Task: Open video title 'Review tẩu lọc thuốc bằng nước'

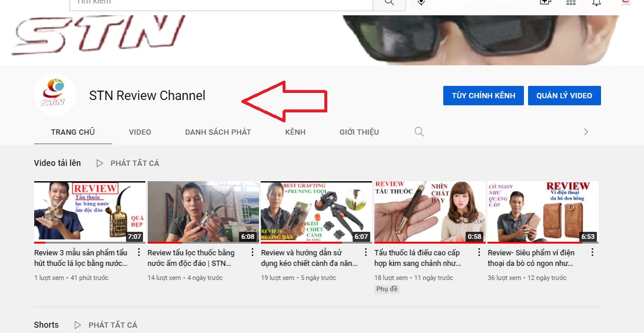Action: pos(191,258)
